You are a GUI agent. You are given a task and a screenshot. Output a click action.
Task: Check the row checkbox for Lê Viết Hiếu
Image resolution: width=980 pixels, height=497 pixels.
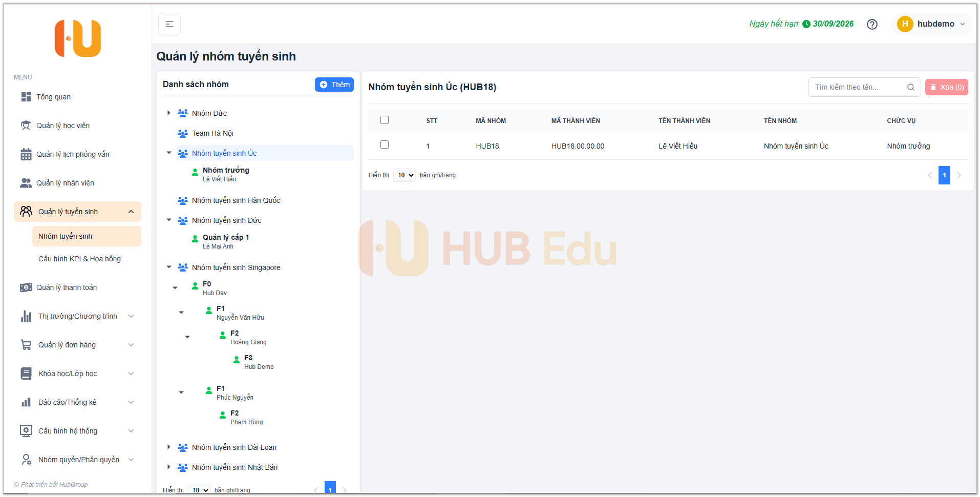tap(385, 145)
